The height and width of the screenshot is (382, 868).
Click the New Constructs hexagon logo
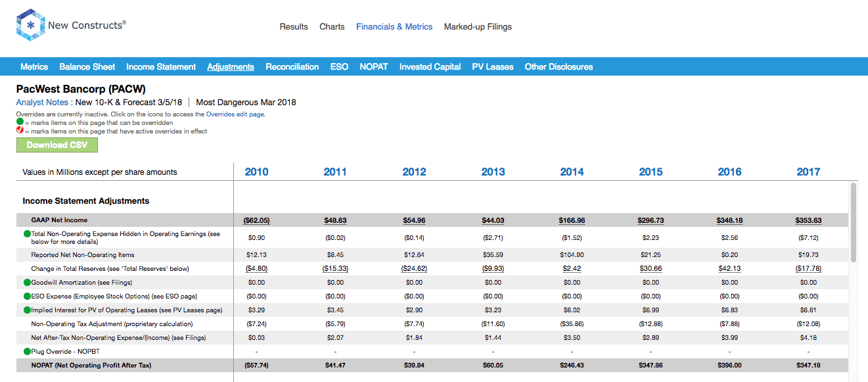pos(30,26)
